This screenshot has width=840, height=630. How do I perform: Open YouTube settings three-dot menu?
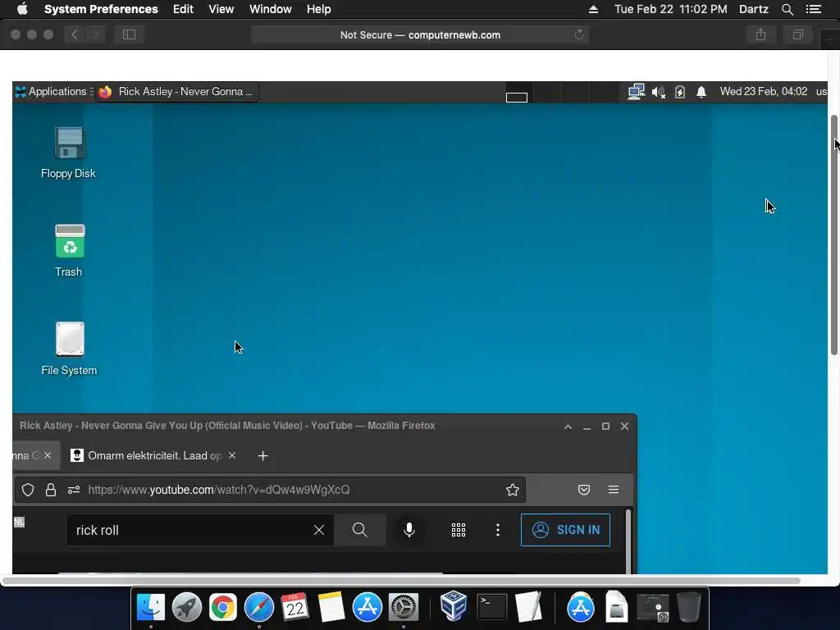click(498, 530)
